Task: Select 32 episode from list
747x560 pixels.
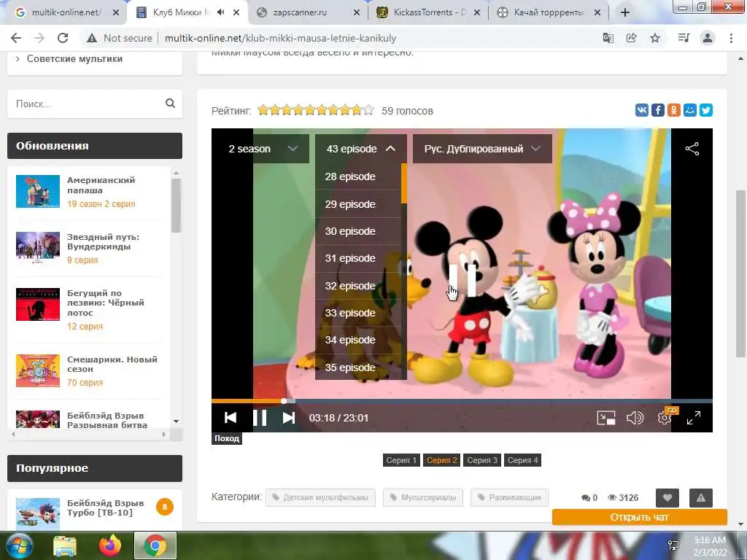Action: 357,286
